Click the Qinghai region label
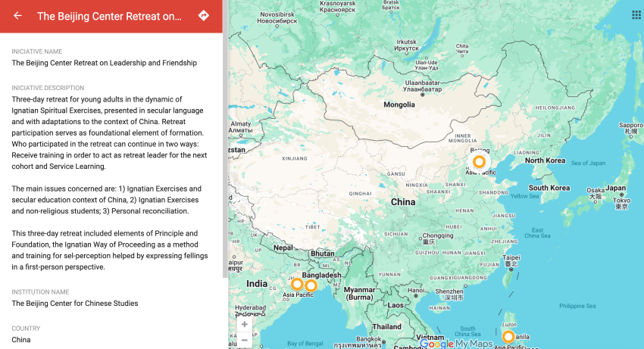 pyautogui.click(x=360, y=193)
